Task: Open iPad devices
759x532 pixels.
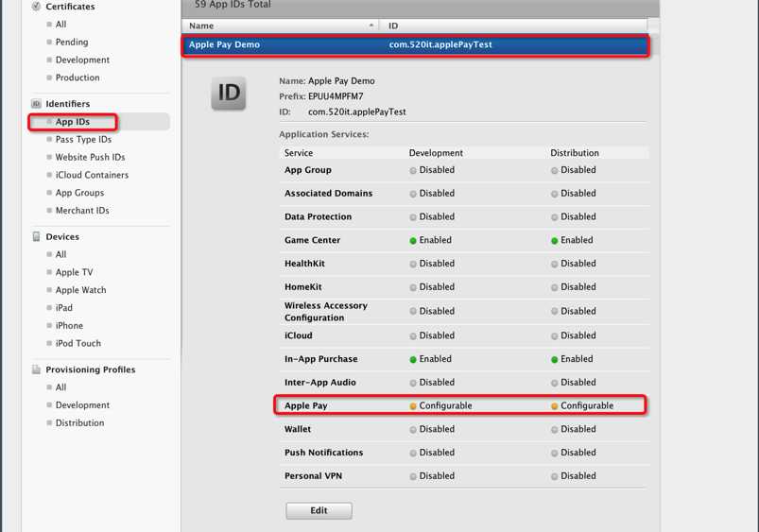Action: pos(64,308)
